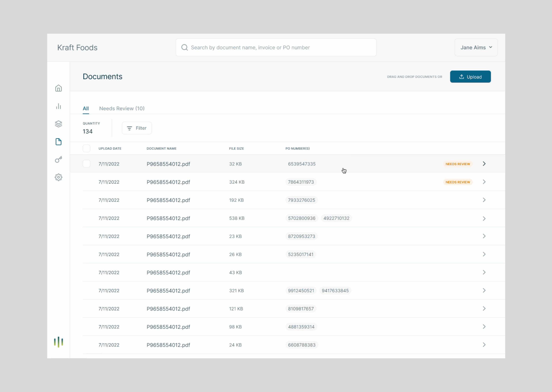This screenshot has height=392, width=552.
Task: Click the green bars logo icon
Action: 58,342
